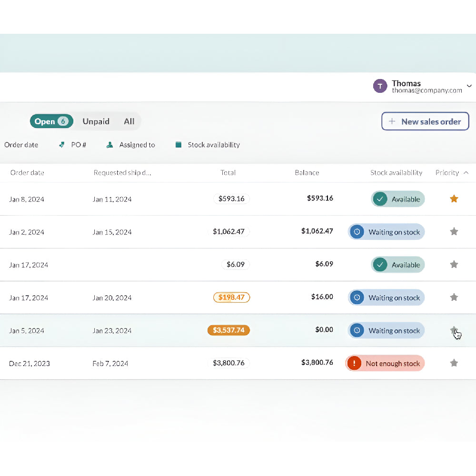Switch to the Open tab
This screenshot has width=476, height=476.
coord(51,121)
